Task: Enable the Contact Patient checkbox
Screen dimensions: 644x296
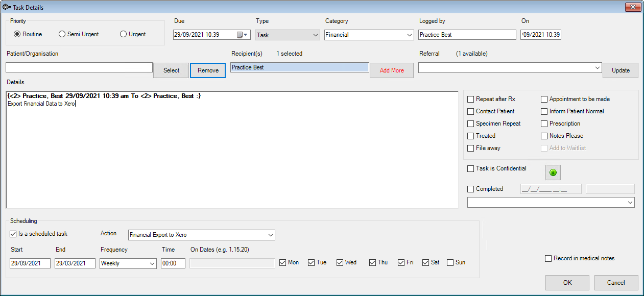Action: [x=471, y=111]
